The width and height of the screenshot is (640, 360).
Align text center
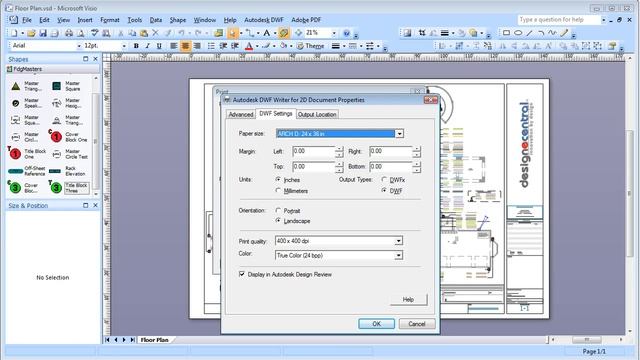click(x=185, y=46)
